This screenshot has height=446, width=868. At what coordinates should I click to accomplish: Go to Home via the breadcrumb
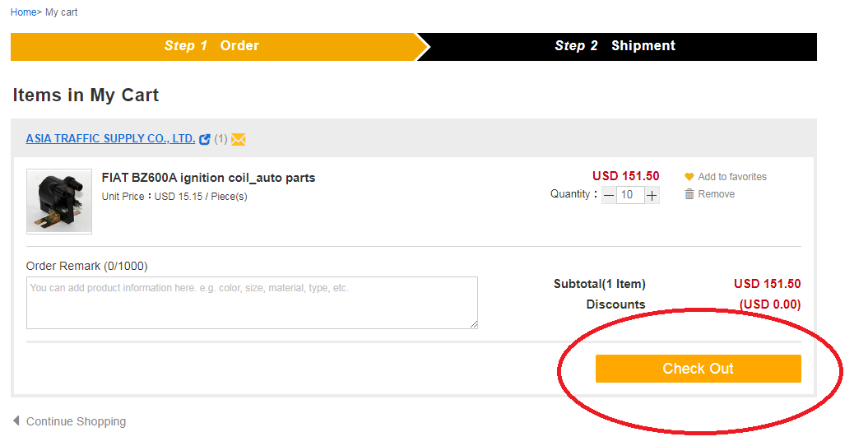[x=23, y=12]
